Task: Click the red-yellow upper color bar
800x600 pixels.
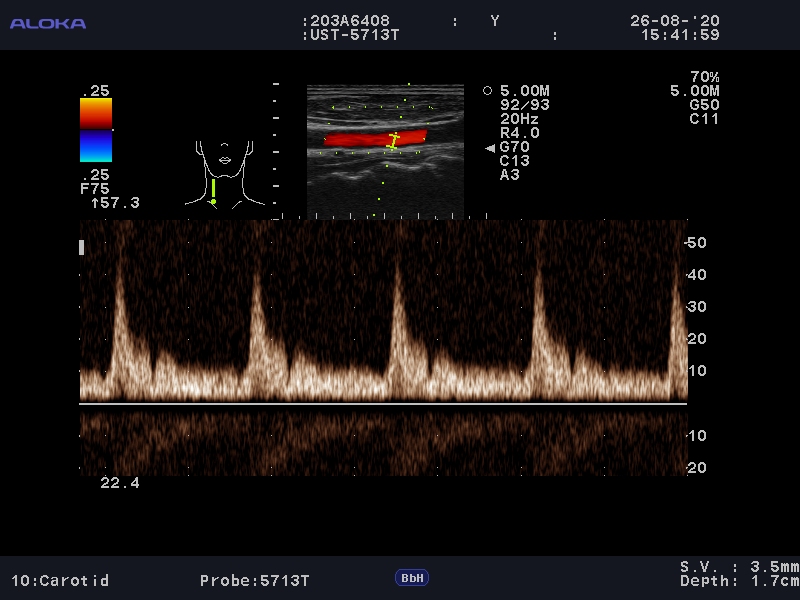Action: pyautogui.click(x=96, y=113)
